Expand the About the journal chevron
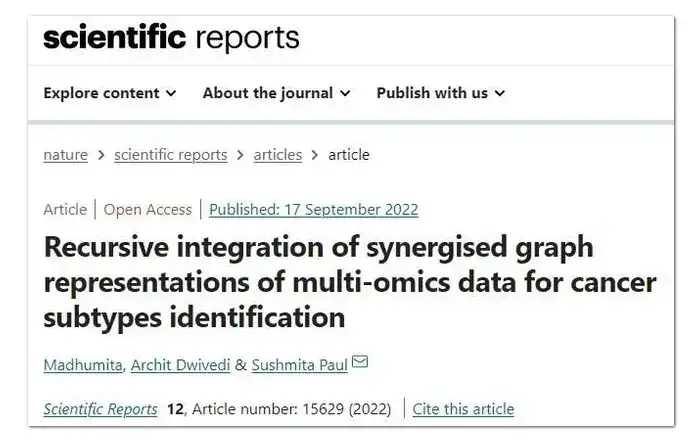The image size is (700, 444). point(345,93)
